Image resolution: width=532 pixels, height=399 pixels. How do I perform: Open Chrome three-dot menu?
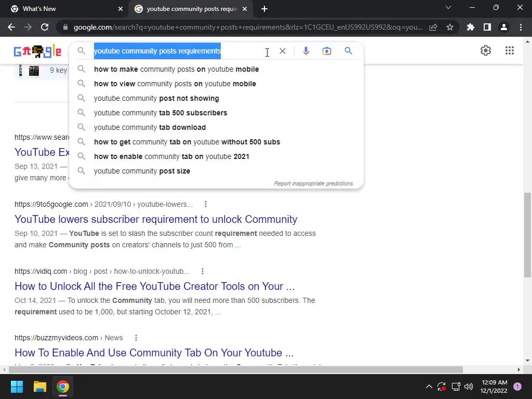pyautogui.click(x=521, y=27)
